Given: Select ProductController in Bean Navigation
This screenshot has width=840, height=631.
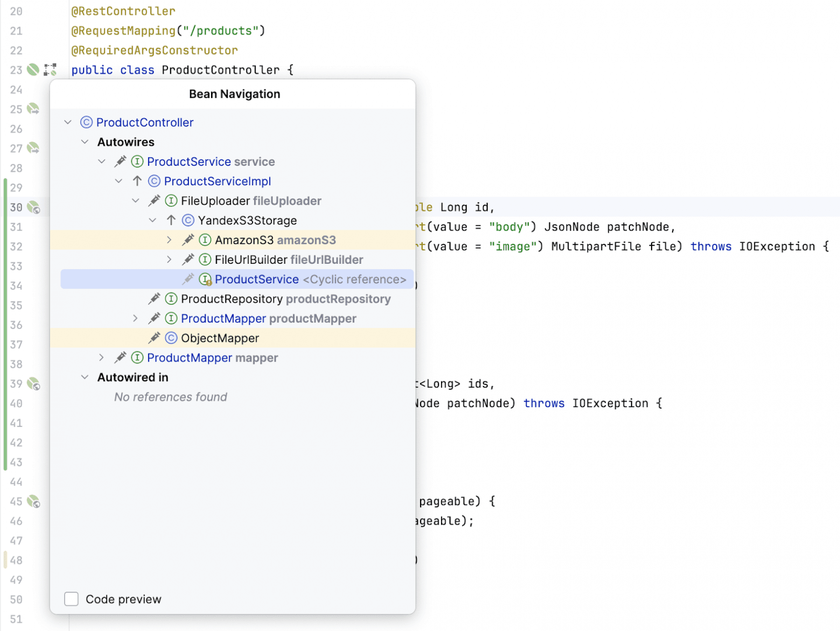Looking at the screenshot, I should tap(145, 122).
